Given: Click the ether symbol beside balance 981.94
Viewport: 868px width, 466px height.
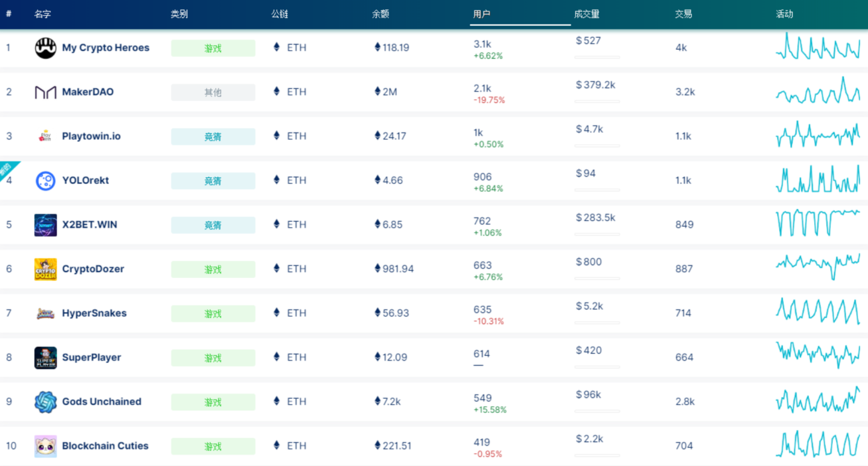Looking at the screenshot, I should (378, 268).
